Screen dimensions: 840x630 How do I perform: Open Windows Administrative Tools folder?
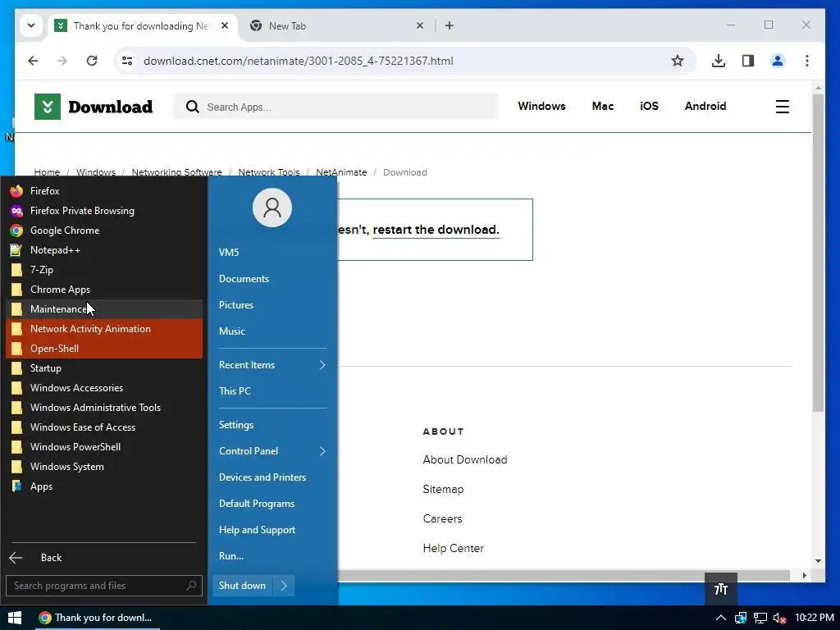104,408
